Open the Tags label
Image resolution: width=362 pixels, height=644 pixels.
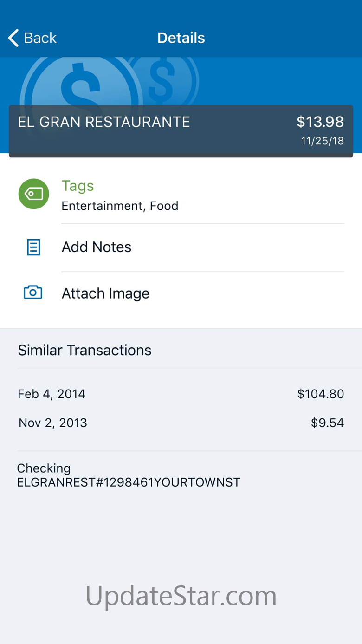click(78, 186)
